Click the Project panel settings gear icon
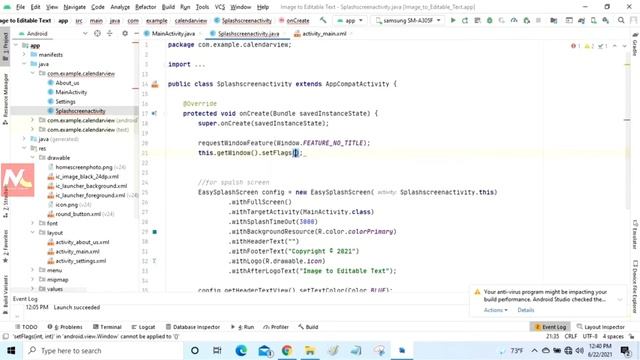 (125, 33)
